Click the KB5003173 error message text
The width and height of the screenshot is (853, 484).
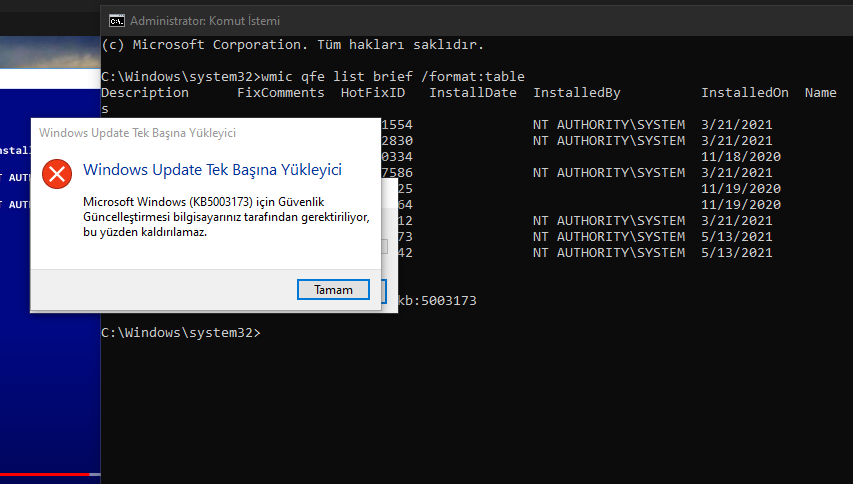tap(226, 217)
